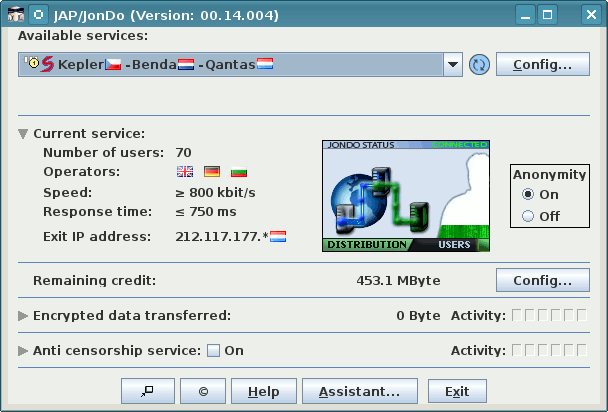Image resolution: width=608 pixels, height=412 pixels.
Task: Click the copyright symbol about button
Action: 203,391
